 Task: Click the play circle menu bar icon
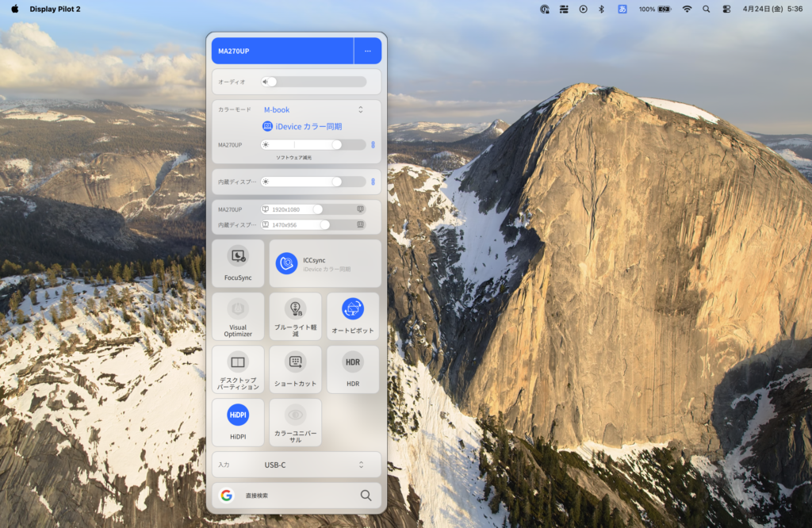(583, 9)
